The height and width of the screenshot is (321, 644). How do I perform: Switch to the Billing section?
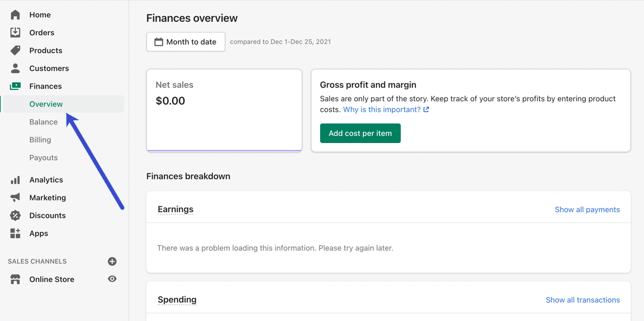[40, 139]
